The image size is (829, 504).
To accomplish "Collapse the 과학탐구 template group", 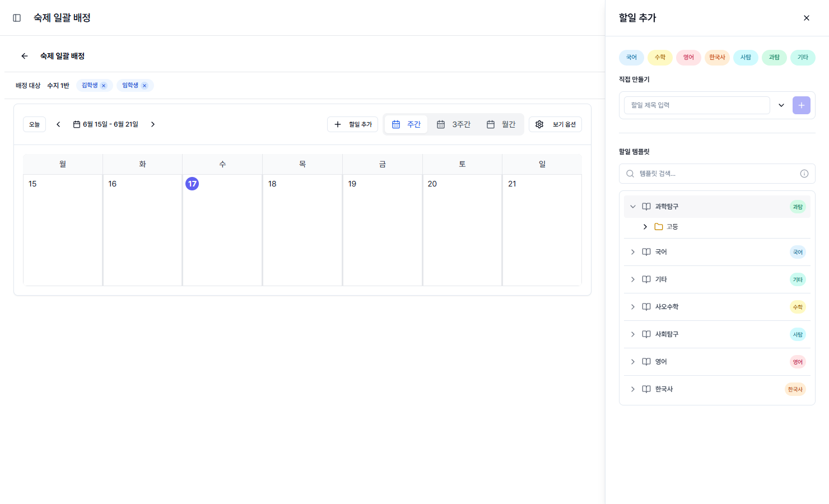I will tap(633, 207).
